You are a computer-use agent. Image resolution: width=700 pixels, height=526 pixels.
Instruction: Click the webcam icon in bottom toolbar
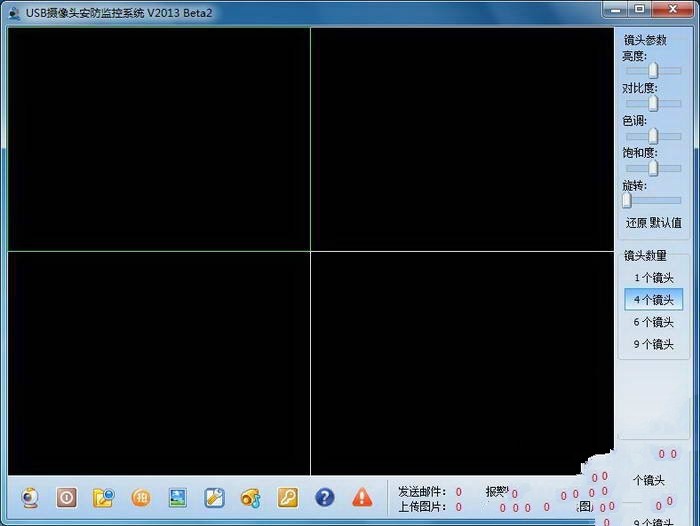click(30, 497)
